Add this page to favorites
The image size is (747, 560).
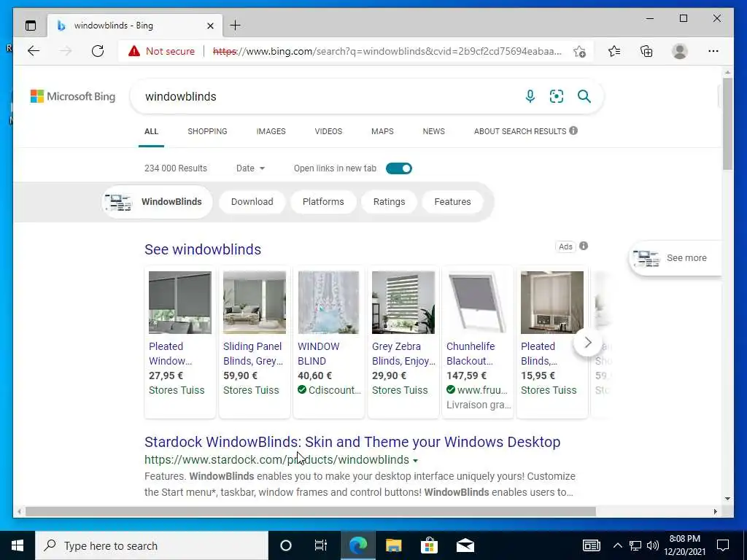point(579,52)
